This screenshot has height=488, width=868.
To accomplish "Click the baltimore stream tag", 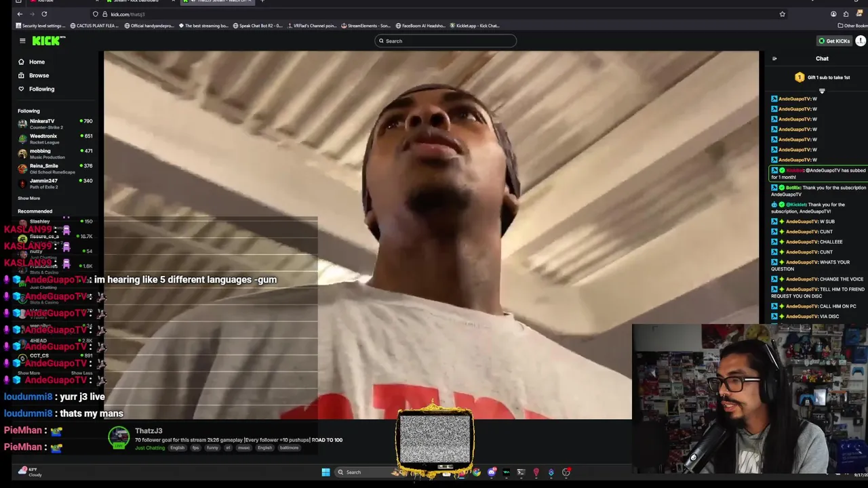I will (289, 448).
